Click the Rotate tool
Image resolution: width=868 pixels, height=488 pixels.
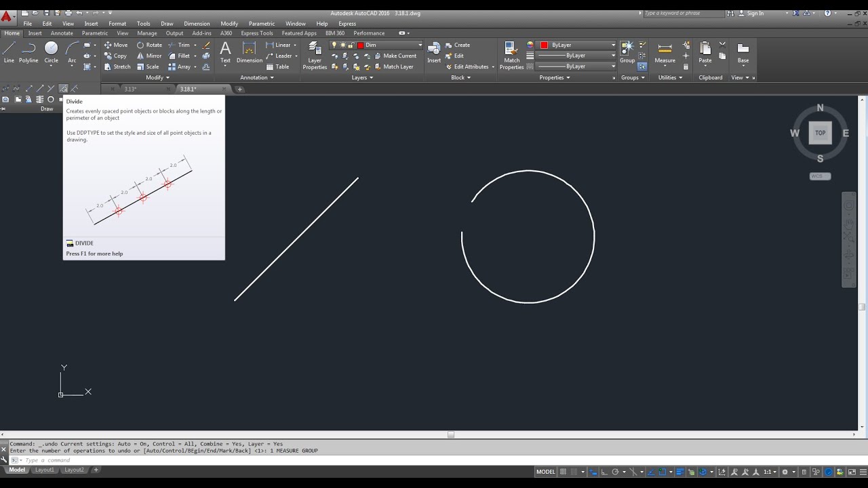149,45
